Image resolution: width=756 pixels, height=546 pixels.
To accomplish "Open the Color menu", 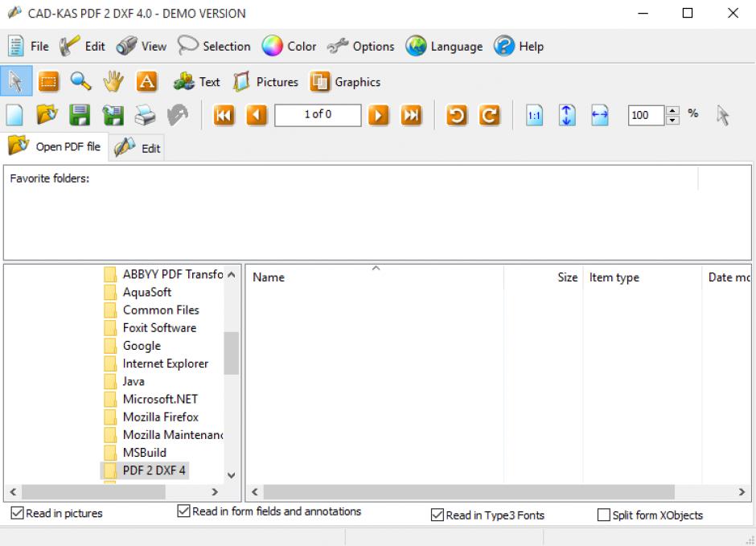I will tap(289, 47).
